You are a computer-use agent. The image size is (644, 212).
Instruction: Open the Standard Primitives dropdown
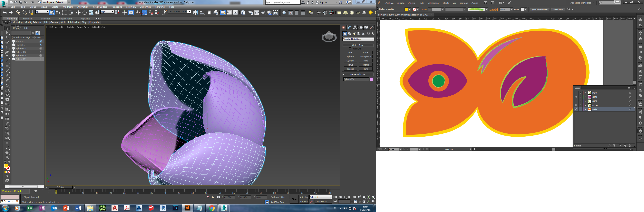click(x=358, y=39)
